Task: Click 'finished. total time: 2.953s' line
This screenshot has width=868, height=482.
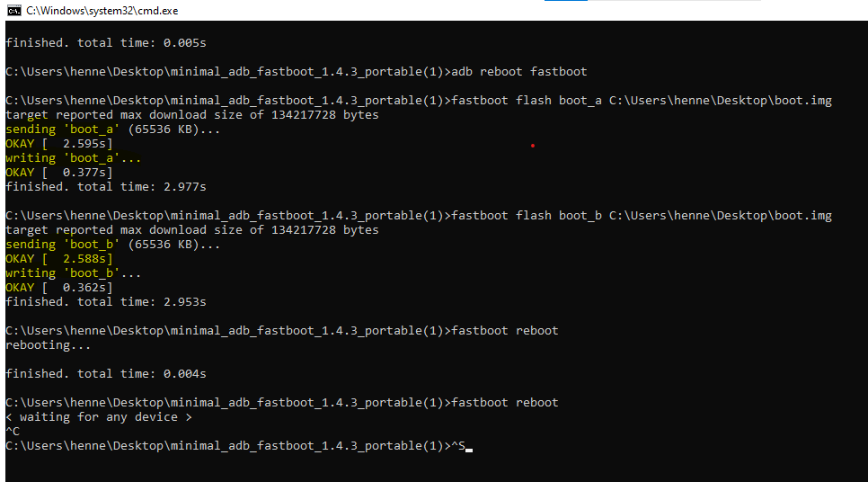Action: point(106,302)
